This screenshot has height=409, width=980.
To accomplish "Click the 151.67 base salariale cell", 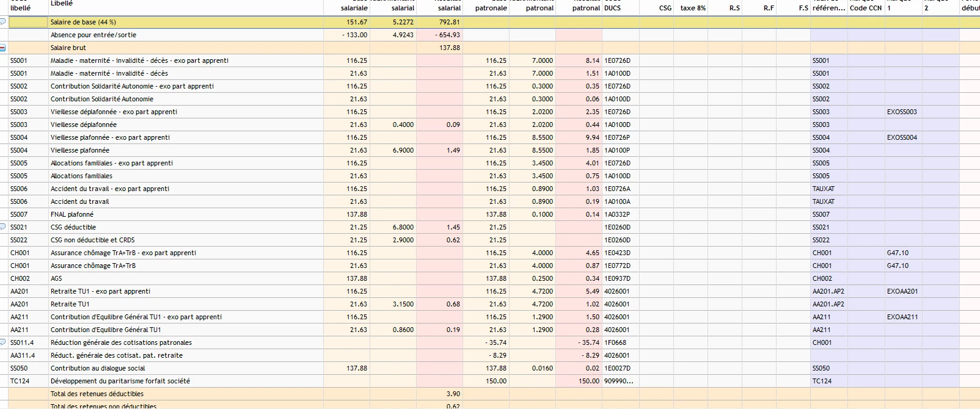I will [x=347, y=22].
